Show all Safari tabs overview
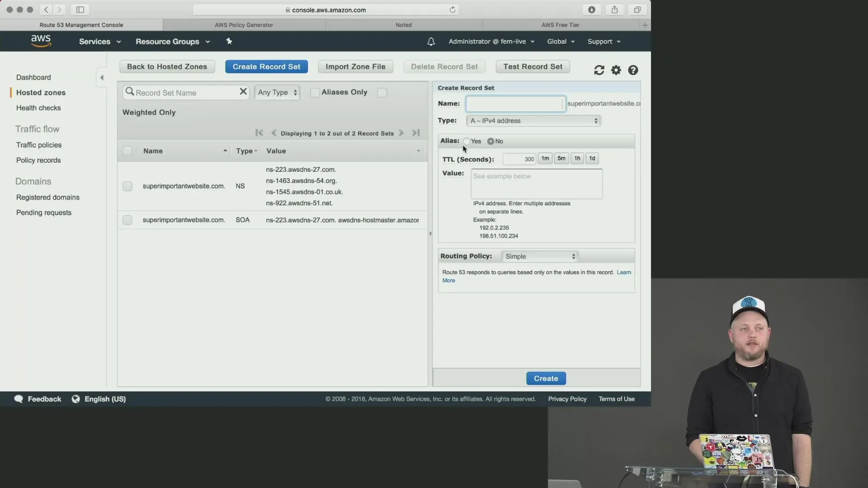 tap(637, 9)
